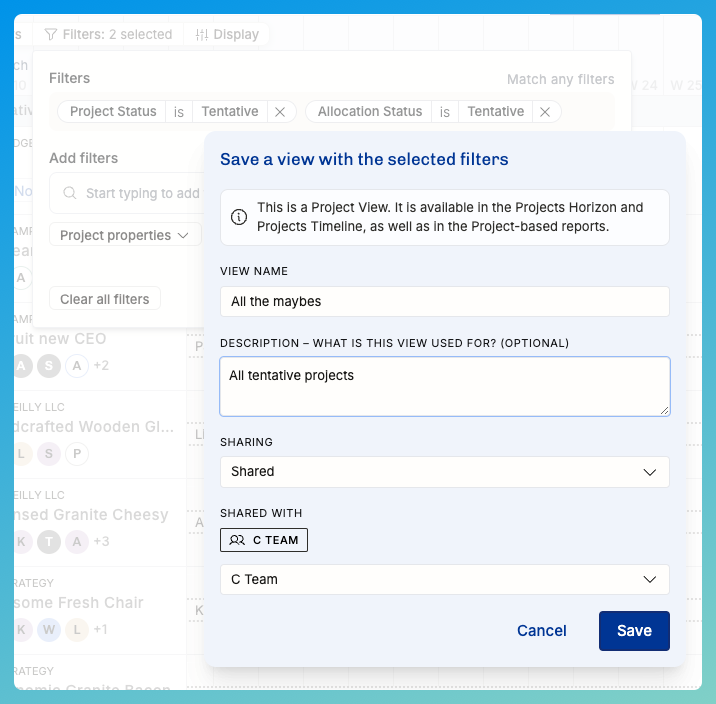Open the Filters: 2 selected menu

pos(109,34)
